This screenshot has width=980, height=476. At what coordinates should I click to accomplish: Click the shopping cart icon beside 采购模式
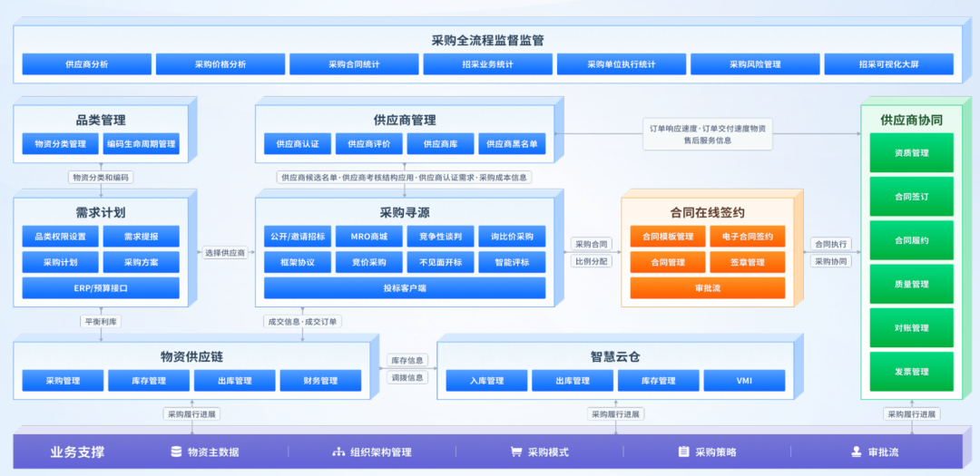click(x=516, y=452)
